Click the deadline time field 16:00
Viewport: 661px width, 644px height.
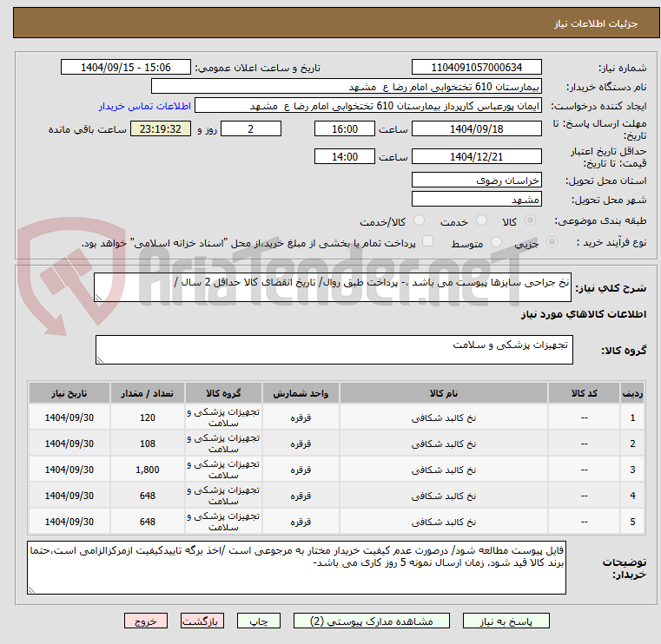pyautogui.click(x=345, y=128)
